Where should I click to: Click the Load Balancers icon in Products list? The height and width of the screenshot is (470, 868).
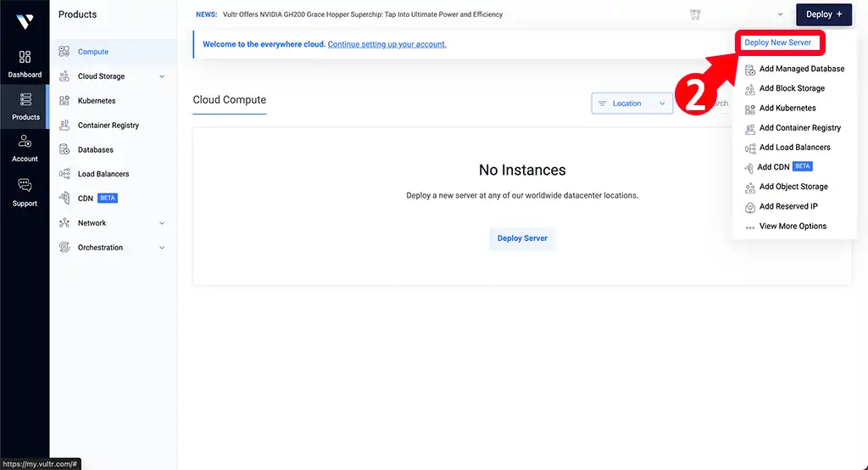[x=64, y=173]
